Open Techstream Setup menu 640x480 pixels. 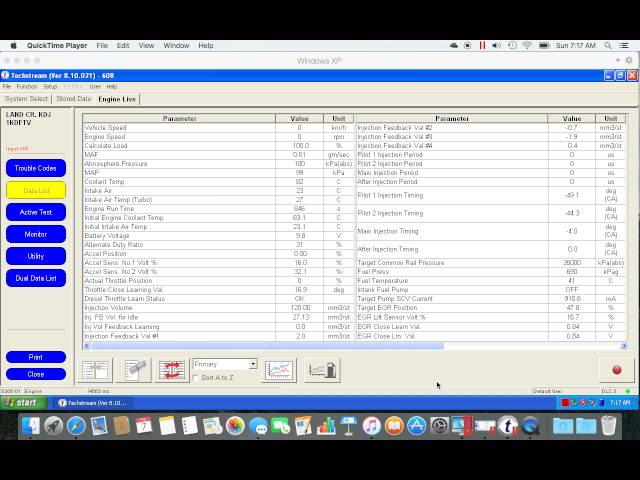pyautogui.click(x=50, y=87)
